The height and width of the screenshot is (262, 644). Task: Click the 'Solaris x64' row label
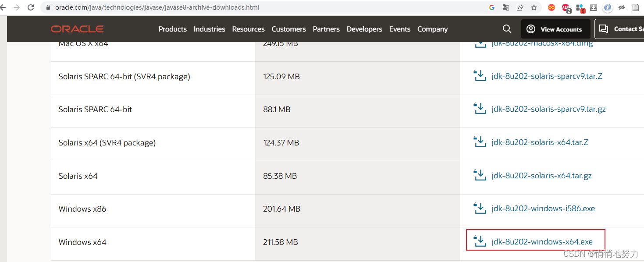pos(78,176)
